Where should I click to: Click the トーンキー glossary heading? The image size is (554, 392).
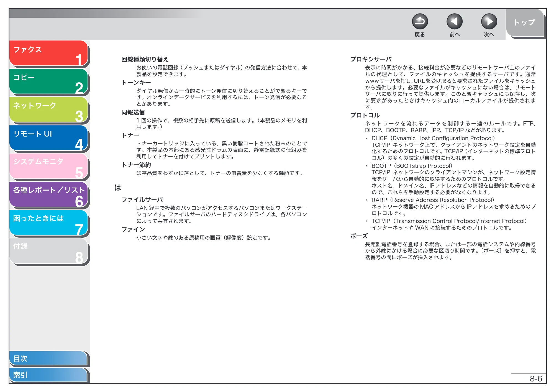click(136, 83)
